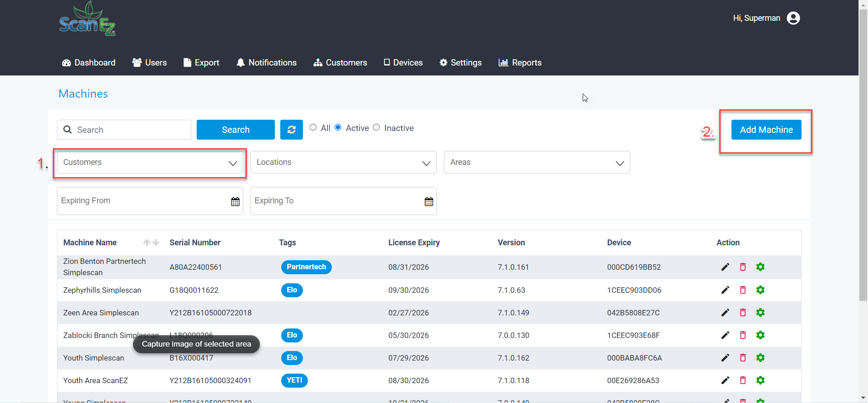Click license expiry 08/30/2026
The width and height of the screenshot is (868, 403).
409,380
